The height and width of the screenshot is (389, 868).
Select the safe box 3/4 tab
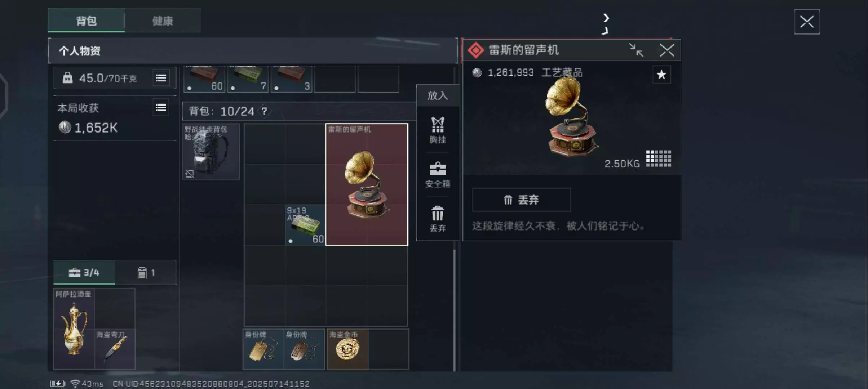coord(84,272)
